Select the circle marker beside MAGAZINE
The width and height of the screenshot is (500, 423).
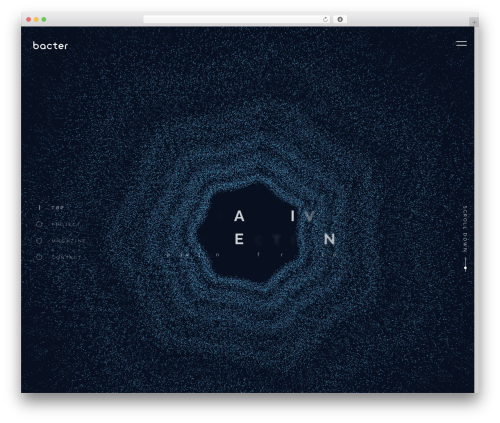(39, 241)
